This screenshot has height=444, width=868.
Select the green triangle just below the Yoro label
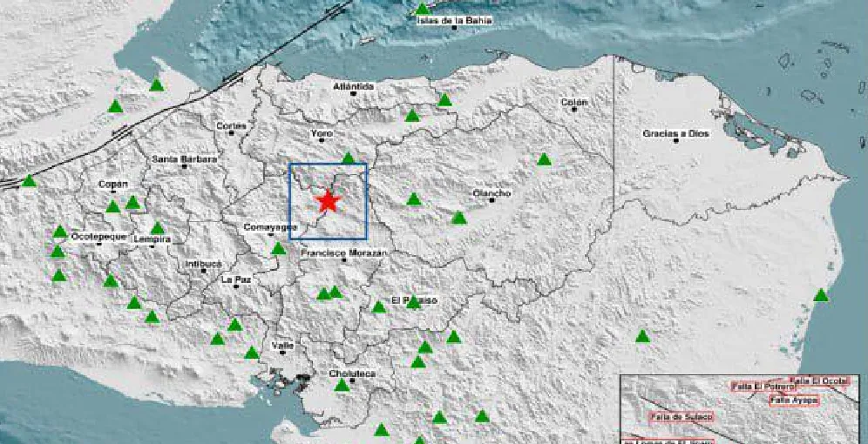pos(348,158)
